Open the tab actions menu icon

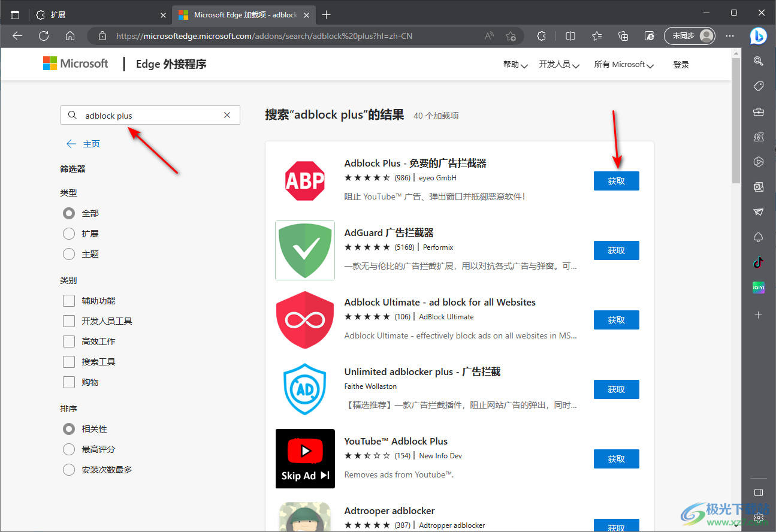click(15, 15)
